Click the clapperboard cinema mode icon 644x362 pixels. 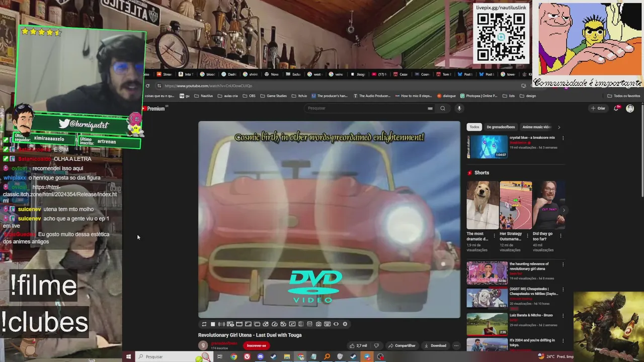point(239,324)
